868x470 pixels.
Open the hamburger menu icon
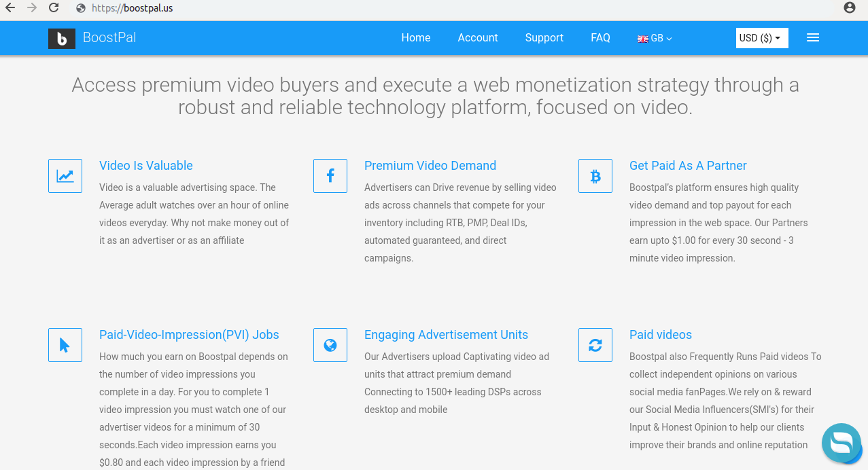[813, 38]
